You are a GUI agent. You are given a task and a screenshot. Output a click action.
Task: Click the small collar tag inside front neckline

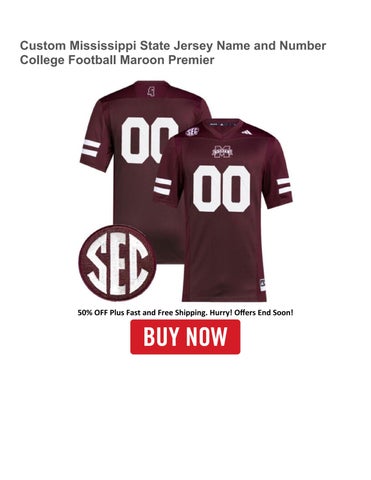(222, 125)
